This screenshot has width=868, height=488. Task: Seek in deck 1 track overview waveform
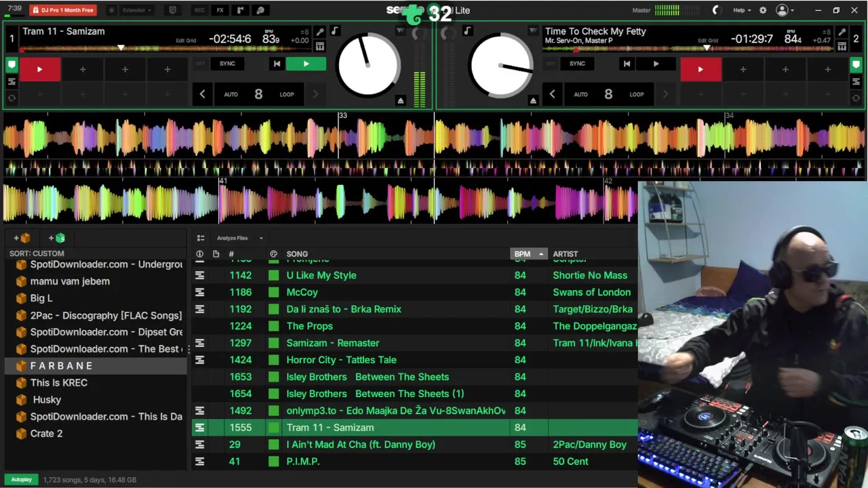click(x=166, y=49)
